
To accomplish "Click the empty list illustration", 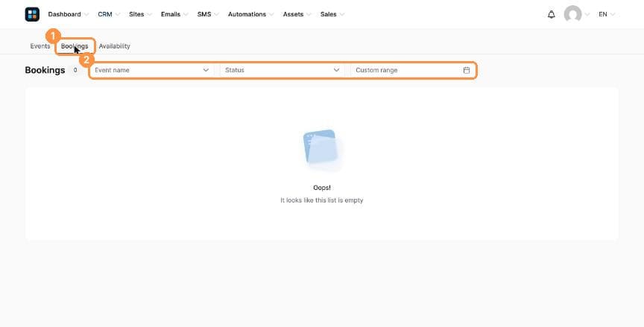I will click(x=321, y=147).
